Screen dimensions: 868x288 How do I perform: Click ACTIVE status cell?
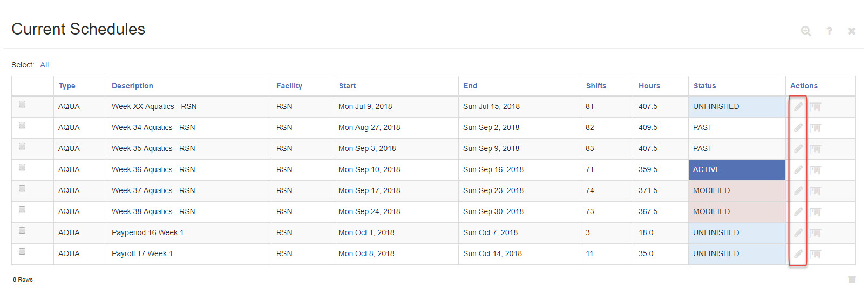point(737,170)
